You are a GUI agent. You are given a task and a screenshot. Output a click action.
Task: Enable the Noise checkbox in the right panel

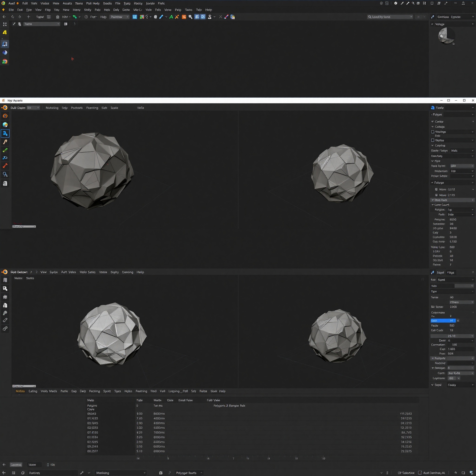433,140
